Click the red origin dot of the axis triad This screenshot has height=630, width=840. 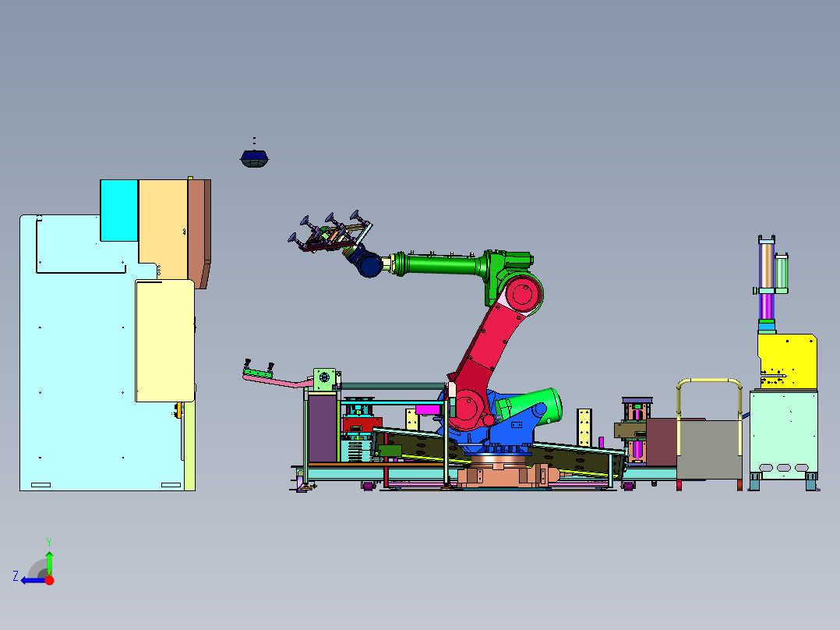[49, 580]
